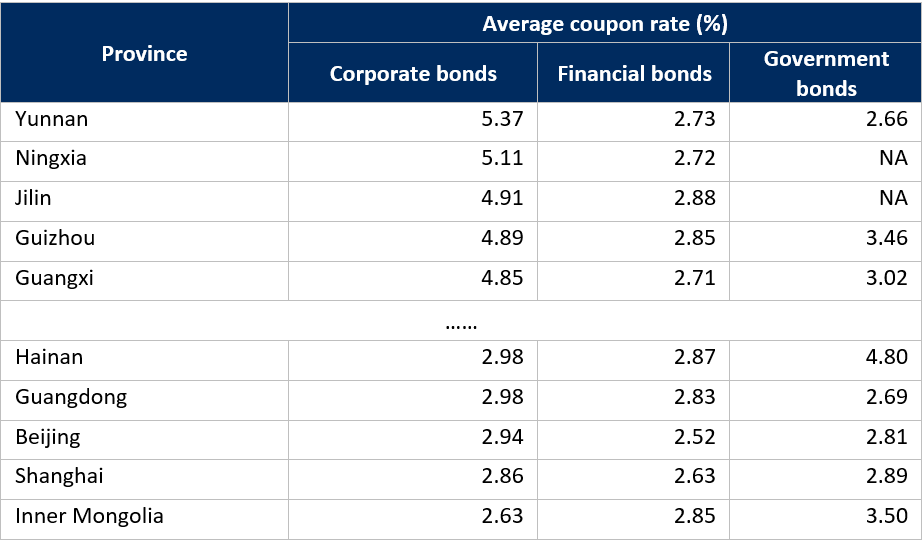Click the Government bonds column header
Image resolution: width=922 pixels, height=541 pixels.
825,73
